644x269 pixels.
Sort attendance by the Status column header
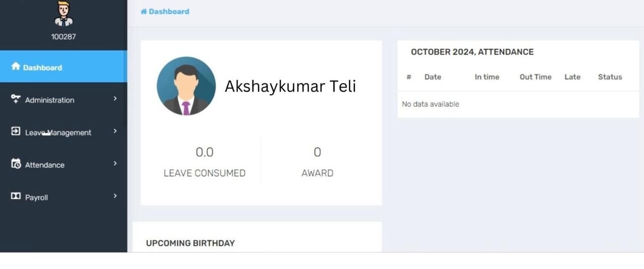pyautogui.click(x=610, y=77)
